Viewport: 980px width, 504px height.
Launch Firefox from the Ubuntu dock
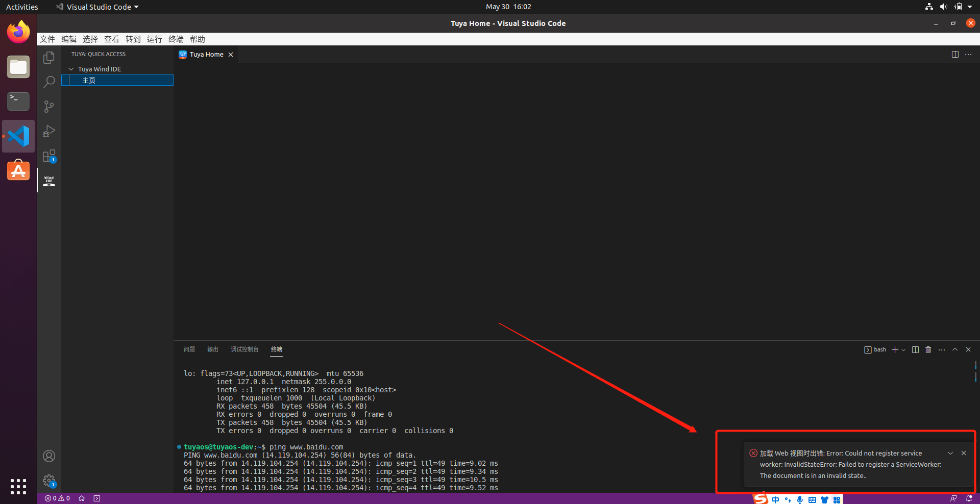pos(18,32)
